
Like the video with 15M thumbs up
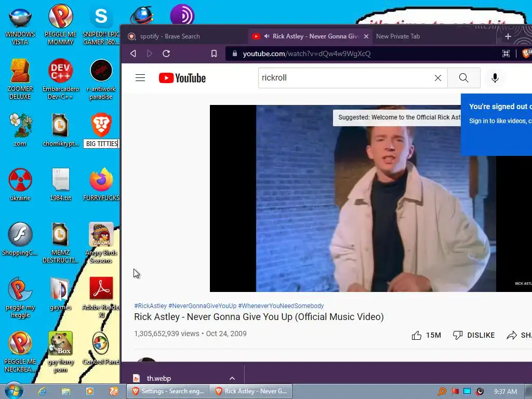[x=426, y=335]
